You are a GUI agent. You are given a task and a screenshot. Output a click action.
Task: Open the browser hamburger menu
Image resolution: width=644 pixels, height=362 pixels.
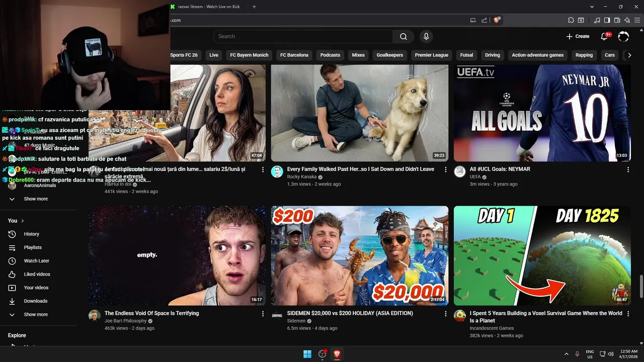(x=637, y=20)
